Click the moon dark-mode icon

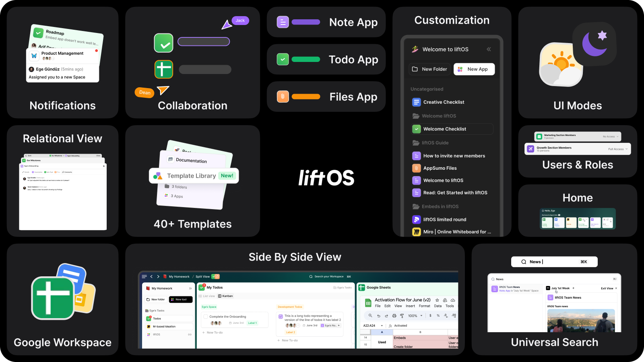pyautogui.click(x=594, y=44)
